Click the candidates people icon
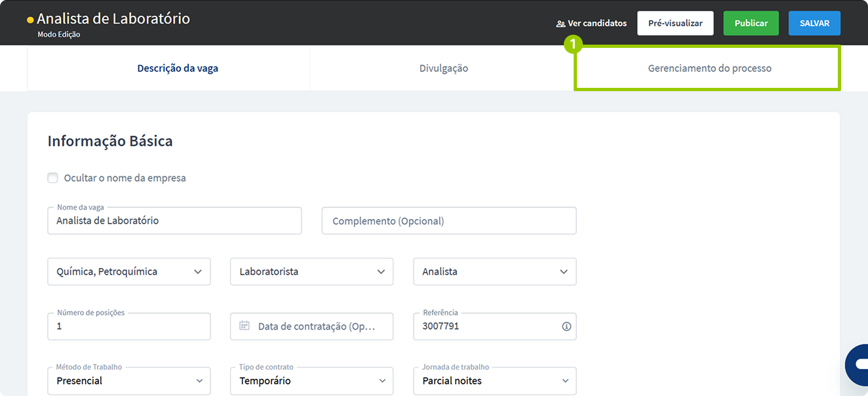 tap(561, 24)
